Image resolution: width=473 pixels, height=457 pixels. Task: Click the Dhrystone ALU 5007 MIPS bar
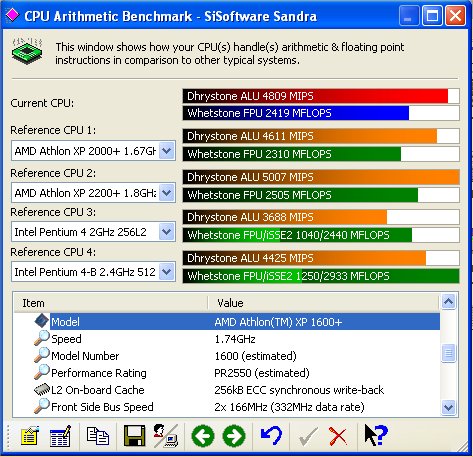(321, 177)
